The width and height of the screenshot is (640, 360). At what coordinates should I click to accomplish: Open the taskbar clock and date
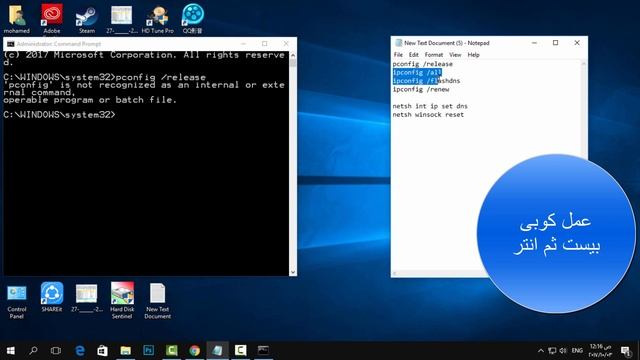click(600, 351)
